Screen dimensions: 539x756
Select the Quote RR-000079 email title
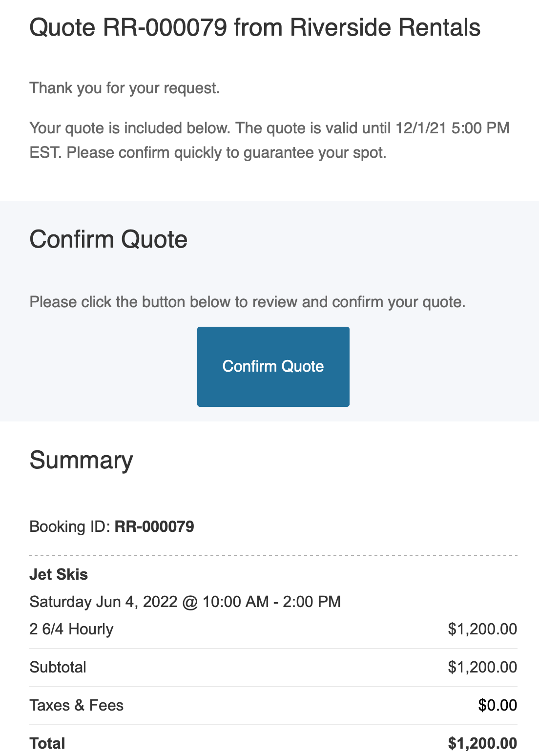[255, 27]
